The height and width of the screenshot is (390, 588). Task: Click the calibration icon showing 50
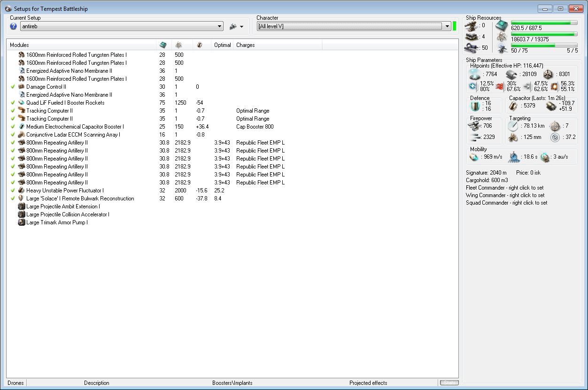coord(472,48)
